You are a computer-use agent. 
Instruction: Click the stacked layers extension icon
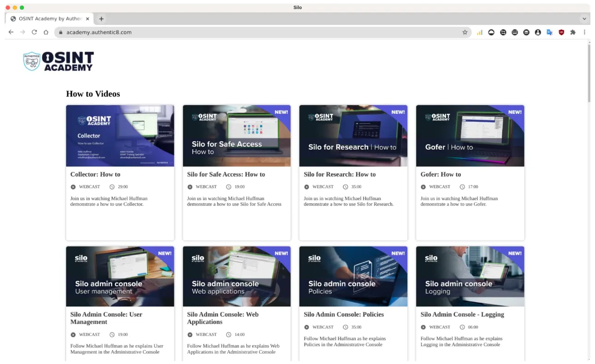click(526, 32)
